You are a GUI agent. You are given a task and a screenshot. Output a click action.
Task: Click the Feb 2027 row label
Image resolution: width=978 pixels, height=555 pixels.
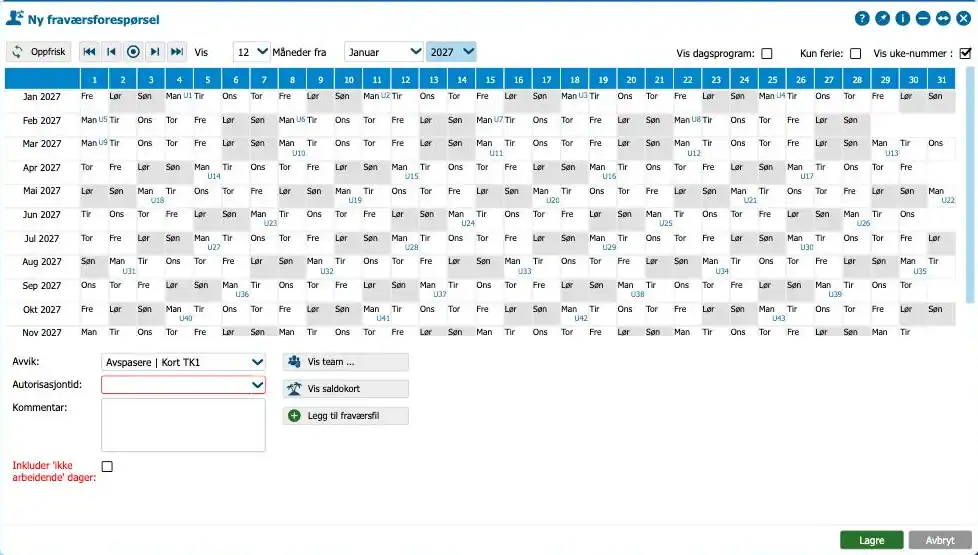(x=42, y=120)
